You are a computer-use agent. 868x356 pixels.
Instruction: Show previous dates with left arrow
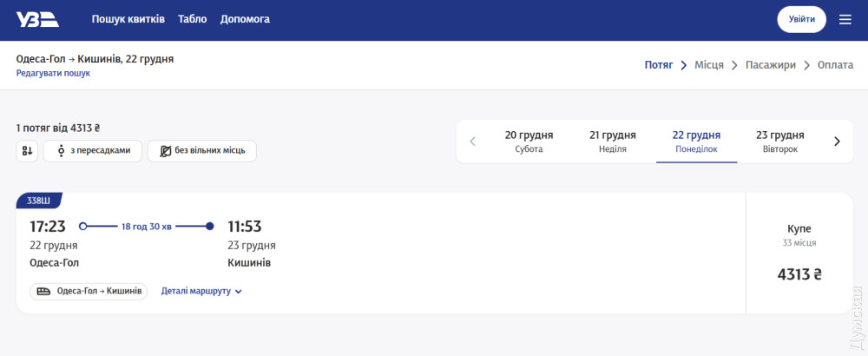tap(472, 142)
